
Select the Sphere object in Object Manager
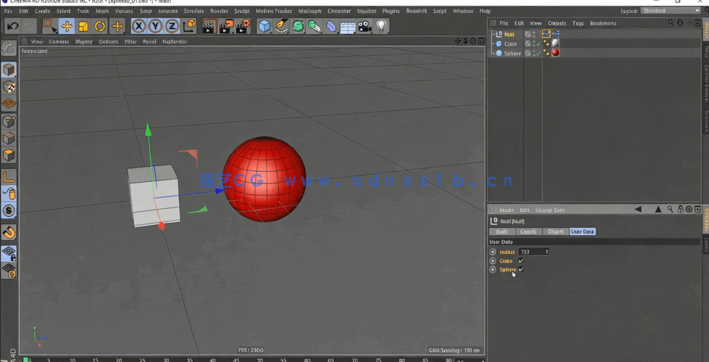[x=512, y=53]
